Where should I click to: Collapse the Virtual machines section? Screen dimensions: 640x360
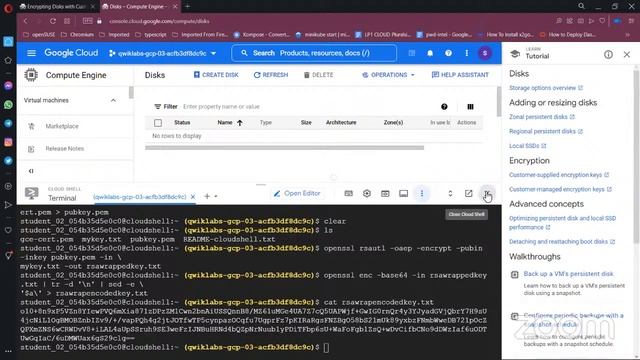click(113, 100)
